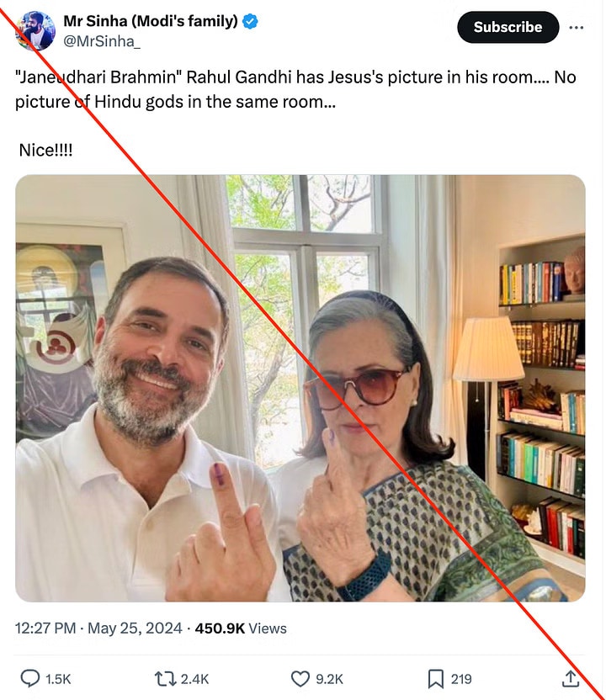Click the May 25, 2024 date
This screenshot has width=606, height=700.
tap(135, 628)
